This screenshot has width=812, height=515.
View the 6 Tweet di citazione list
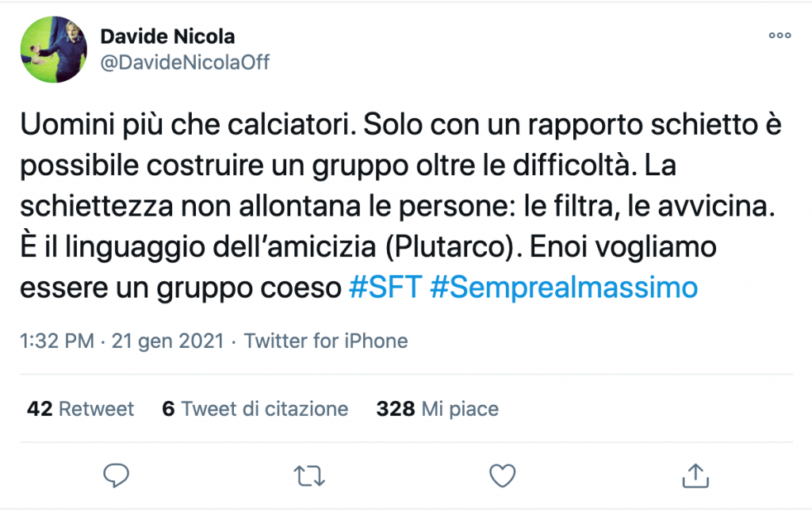pyautogui.click(x=255, y=409)
